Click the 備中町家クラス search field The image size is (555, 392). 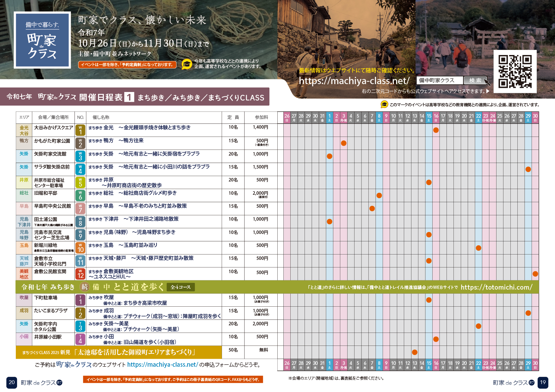click(x=440, y=80)
